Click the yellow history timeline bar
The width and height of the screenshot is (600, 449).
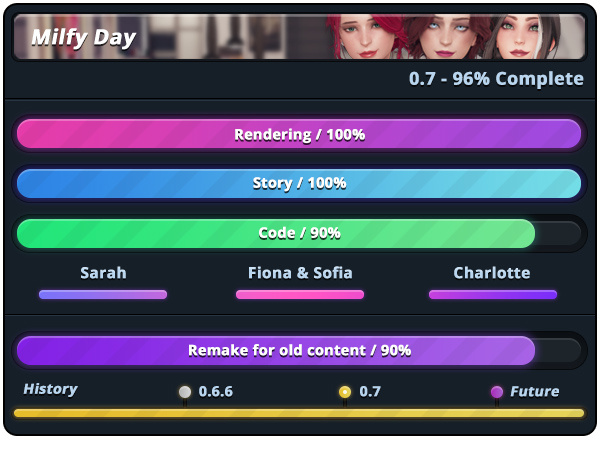pos(299,413)
